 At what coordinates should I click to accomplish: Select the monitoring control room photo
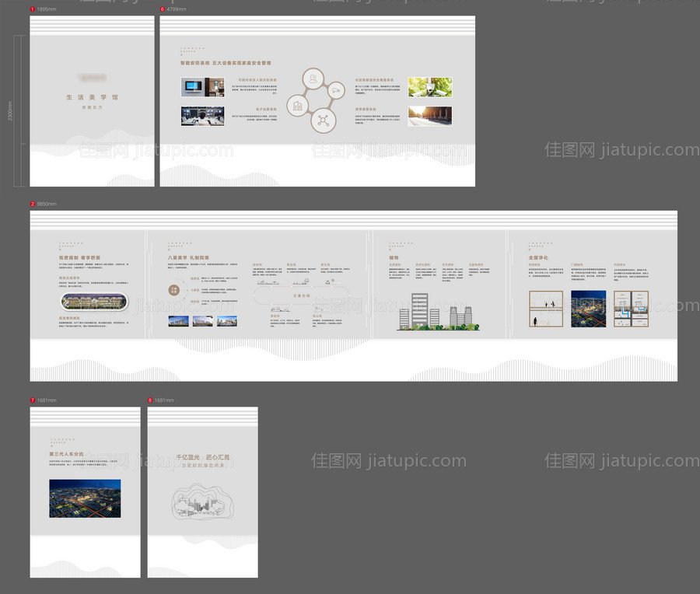(202, 116)
